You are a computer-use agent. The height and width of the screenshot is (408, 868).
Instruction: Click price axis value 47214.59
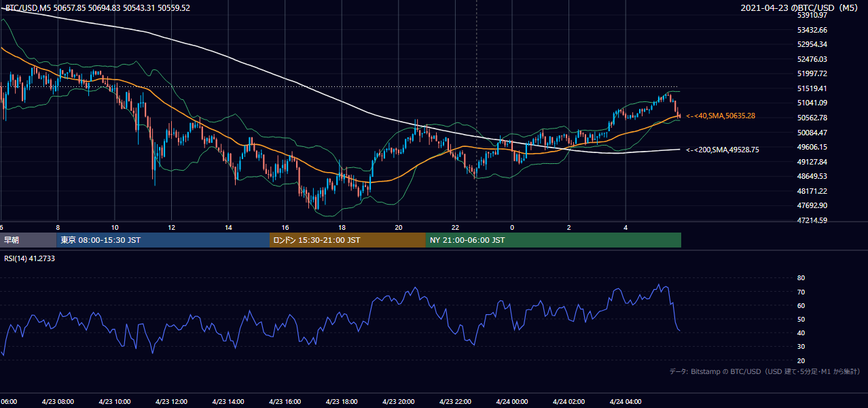pyautogui.click(x=812, y=220)
